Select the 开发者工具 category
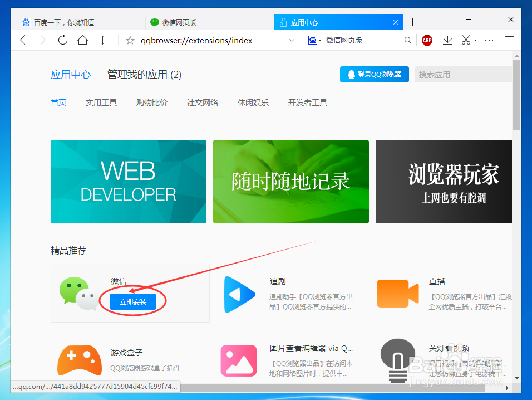This screenshot has width=532, height=400. [307, 103]
